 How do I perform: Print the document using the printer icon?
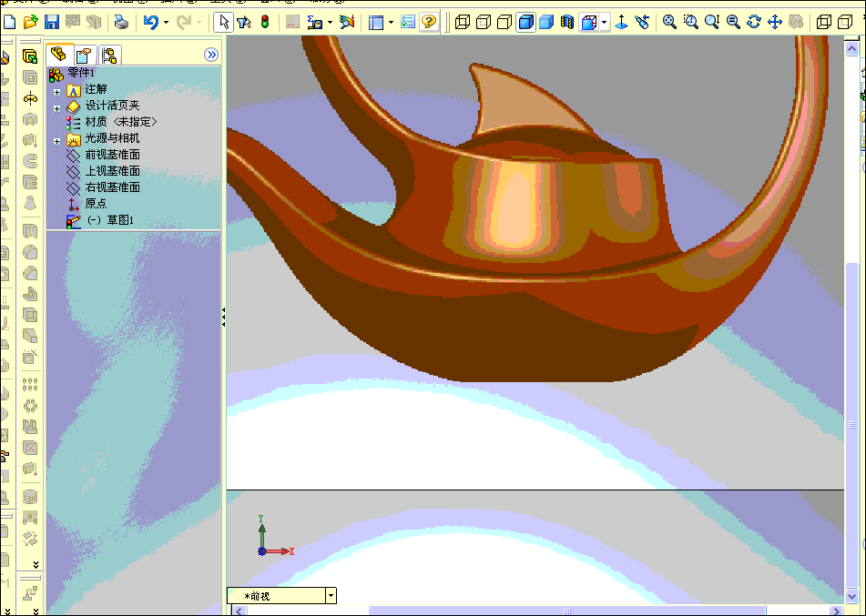pos(121,22)
